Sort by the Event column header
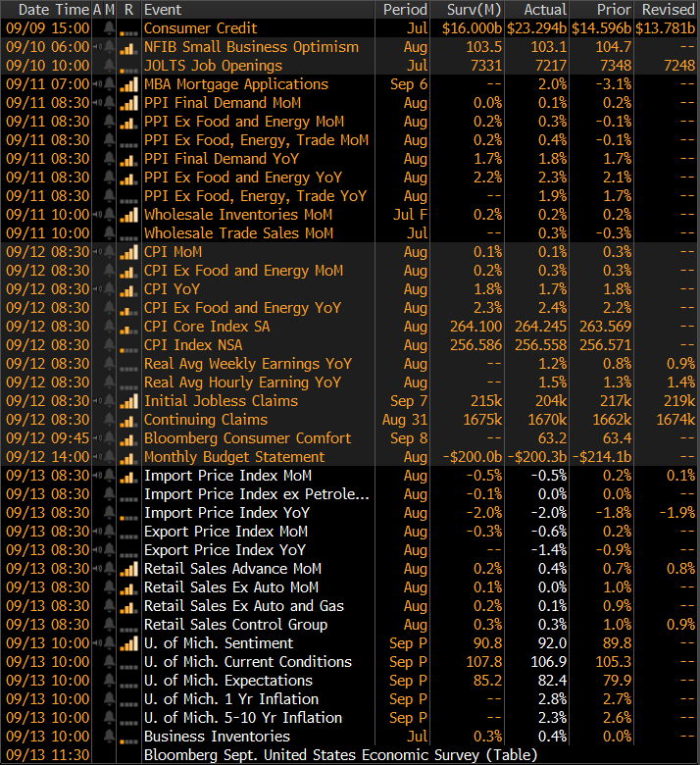The width and height of the screenshot is (700, 765). tap(163, 10)
